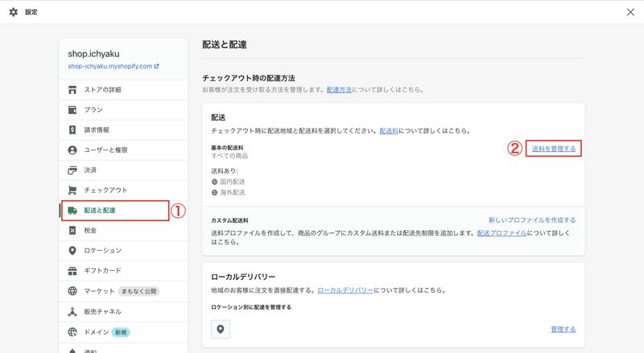The height and width of the screenshot is (353, 644).
Task: Click 新しいプロファイルを作成する link
Action: 532,220
